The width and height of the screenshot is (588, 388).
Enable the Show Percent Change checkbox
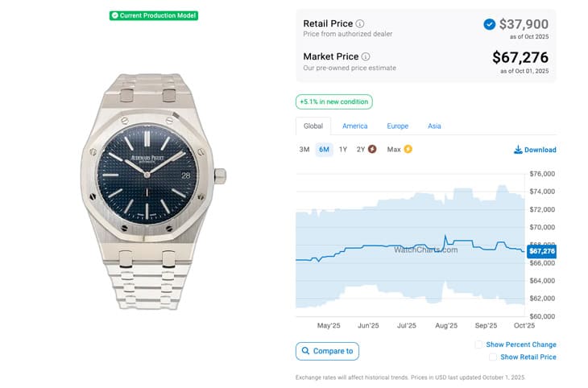(x=479, y=345)
